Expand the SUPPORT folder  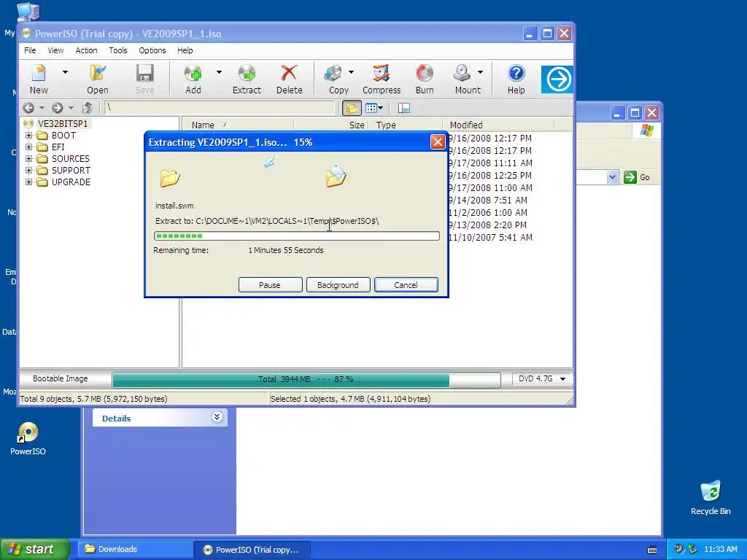[28, 170]
